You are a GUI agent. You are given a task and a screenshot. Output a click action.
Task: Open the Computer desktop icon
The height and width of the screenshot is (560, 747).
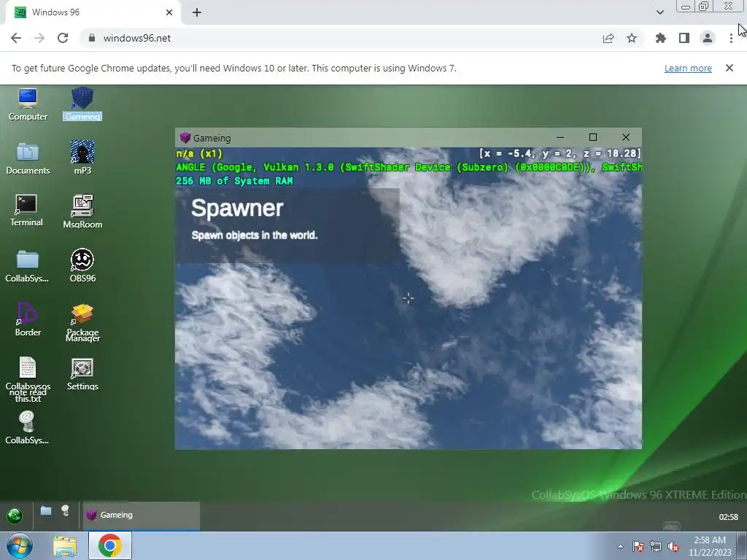tap(28, 104)
